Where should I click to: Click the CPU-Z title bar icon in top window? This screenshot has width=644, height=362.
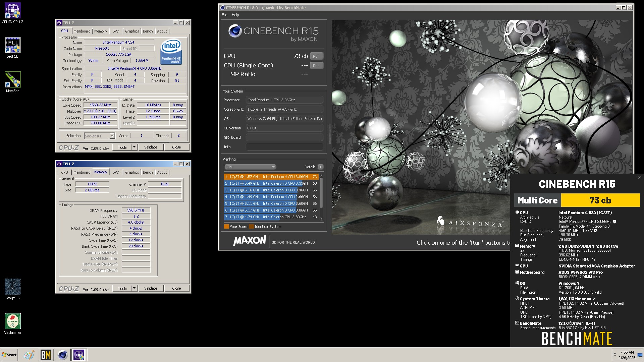point(59,23)
